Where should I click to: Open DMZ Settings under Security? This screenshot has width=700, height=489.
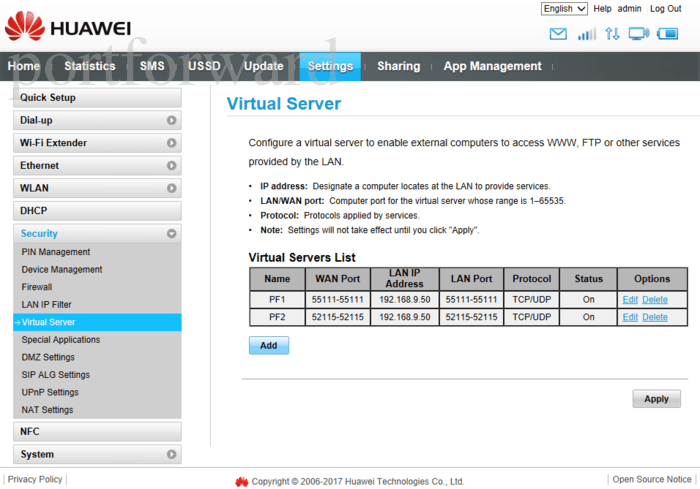point(48,357)
